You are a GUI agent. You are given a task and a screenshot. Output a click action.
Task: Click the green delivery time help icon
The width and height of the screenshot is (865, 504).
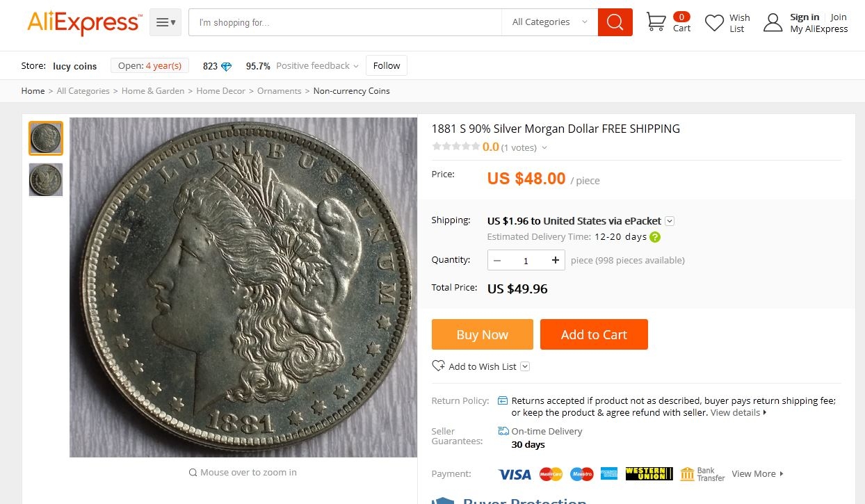tap(654, 237)
